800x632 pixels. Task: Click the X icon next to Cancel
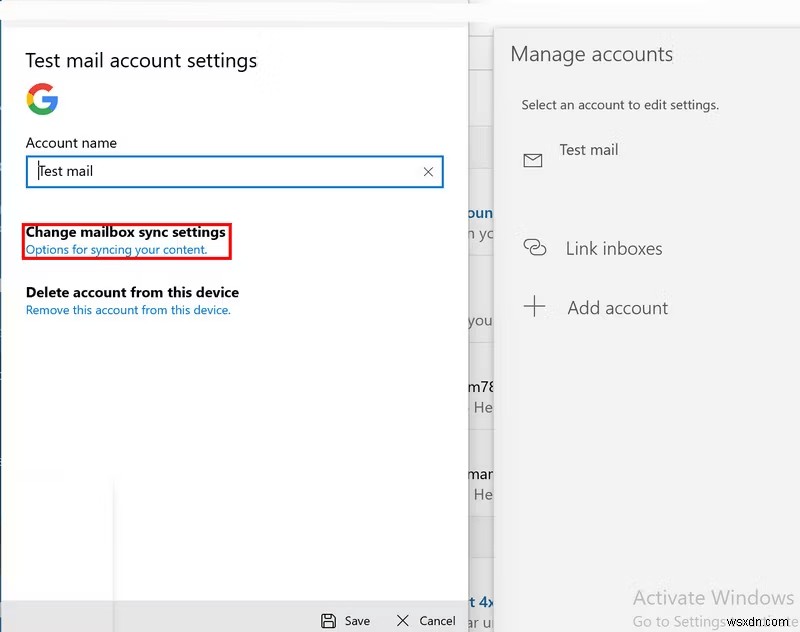pyautogui.click(x=403, y=620)
